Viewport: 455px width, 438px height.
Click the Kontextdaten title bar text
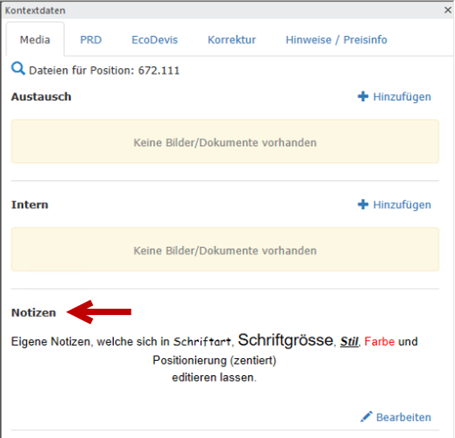pos(35,10)
